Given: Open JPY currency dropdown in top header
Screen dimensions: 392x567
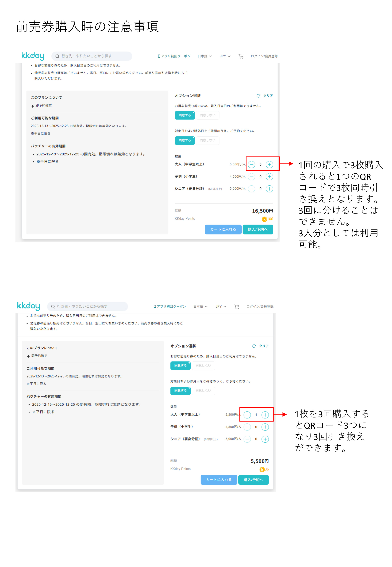Looking at the screenshot, I should coord(225,56).
